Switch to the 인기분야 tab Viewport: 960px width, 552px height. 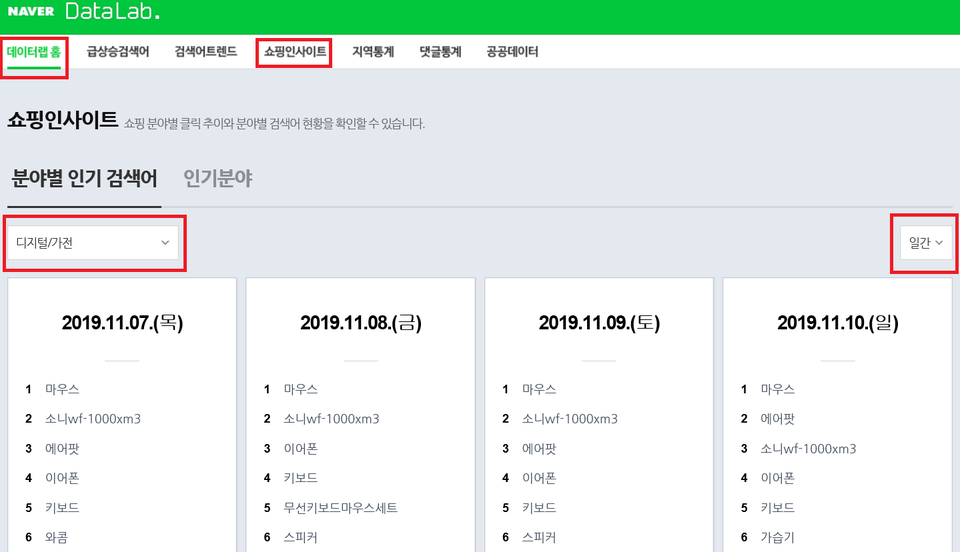(x=218, y=178)
